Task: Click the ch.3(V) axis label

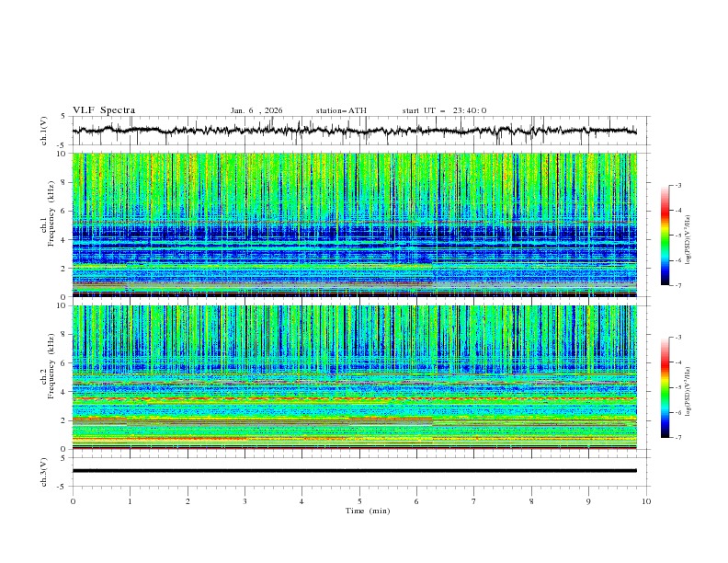Action: [x=45, y=471]
